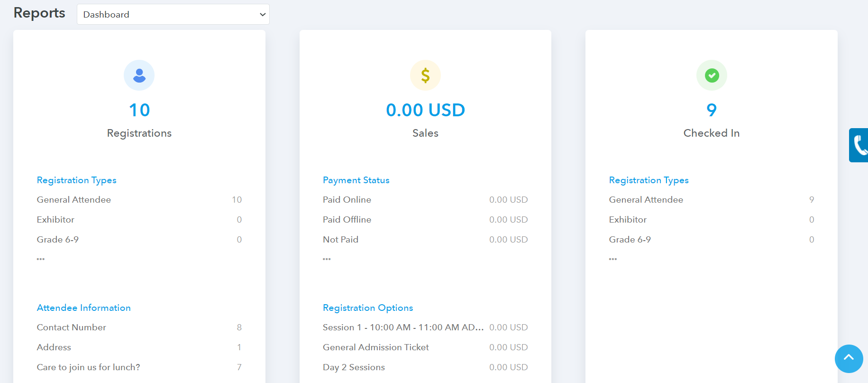
Task: Click the Sales card label
Action: [425, 133]
